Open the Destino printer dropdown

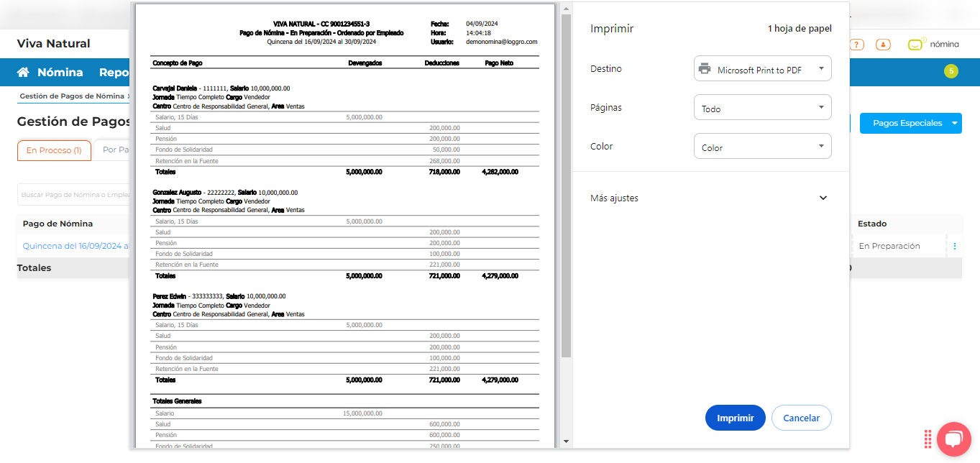coord(762,69)
